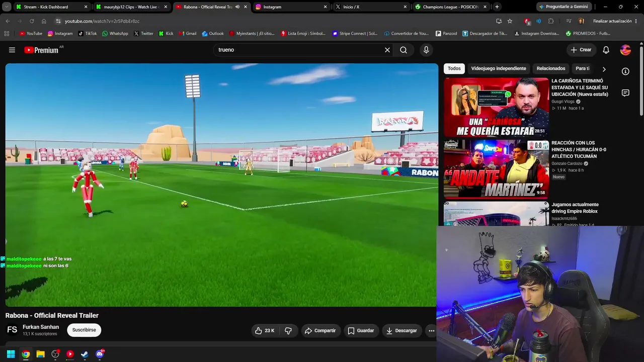Viewport: 644px width, 362px height.
Task: Select the Videojuego independiente chip
Action: point(499,68)
